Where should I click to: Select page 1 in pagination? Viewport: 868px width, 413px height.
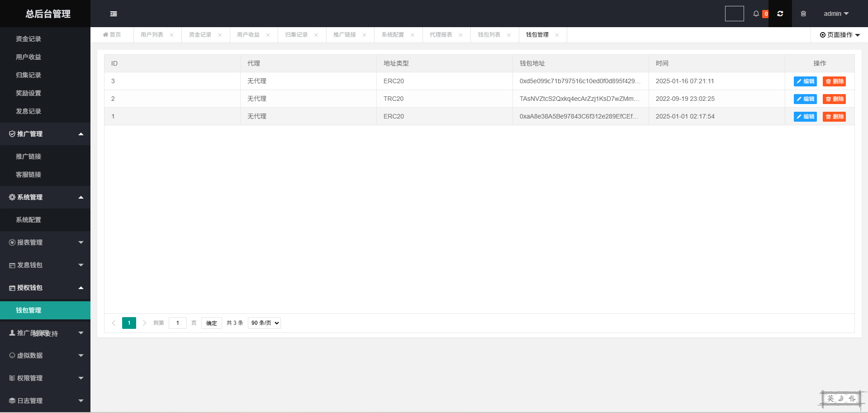[x=129, y=323]
